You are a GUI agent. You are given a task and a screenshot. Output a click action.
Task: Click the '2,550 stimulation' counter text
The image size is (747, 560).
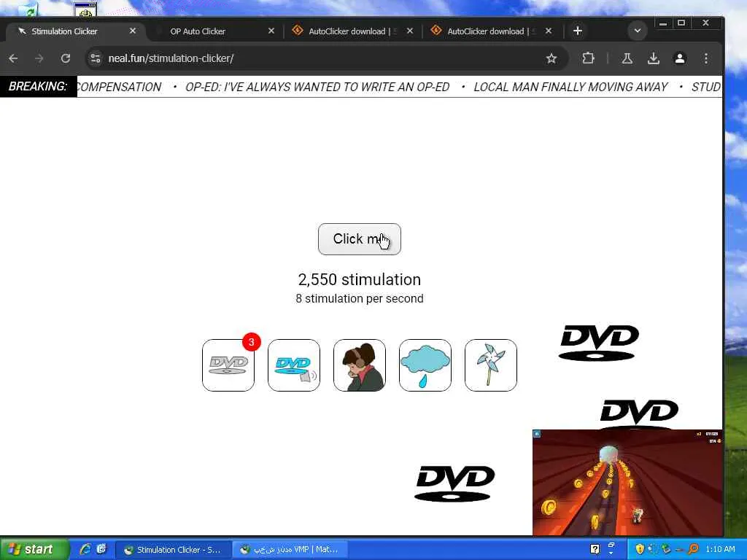coord(359,279)
